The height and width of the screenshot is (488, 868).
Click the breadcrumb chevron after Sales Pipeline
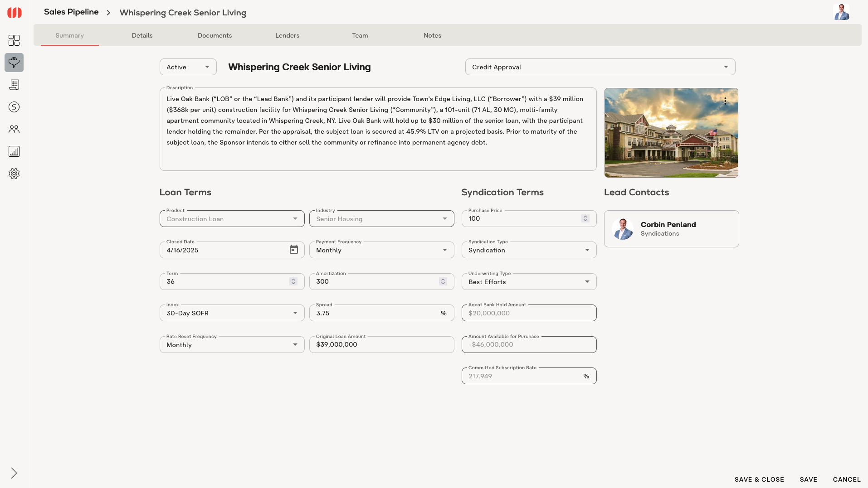pyautogui.click(x=108, y=13)
